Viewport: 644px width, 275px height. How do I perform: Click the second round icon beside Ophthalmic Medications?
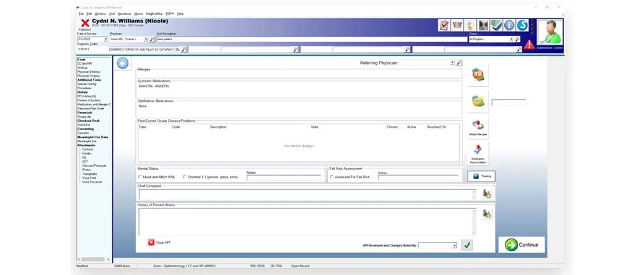[478, 101]
